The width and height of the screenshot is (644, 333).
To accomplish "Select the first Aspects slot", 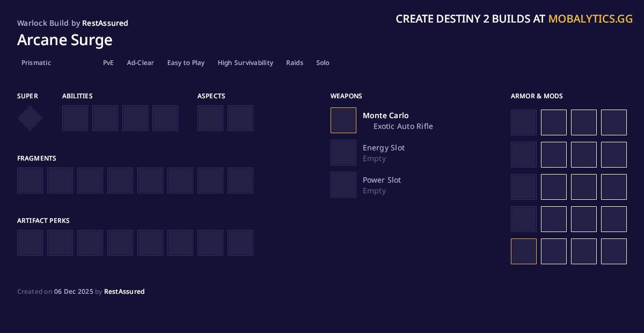I will (x=210, y=118).
